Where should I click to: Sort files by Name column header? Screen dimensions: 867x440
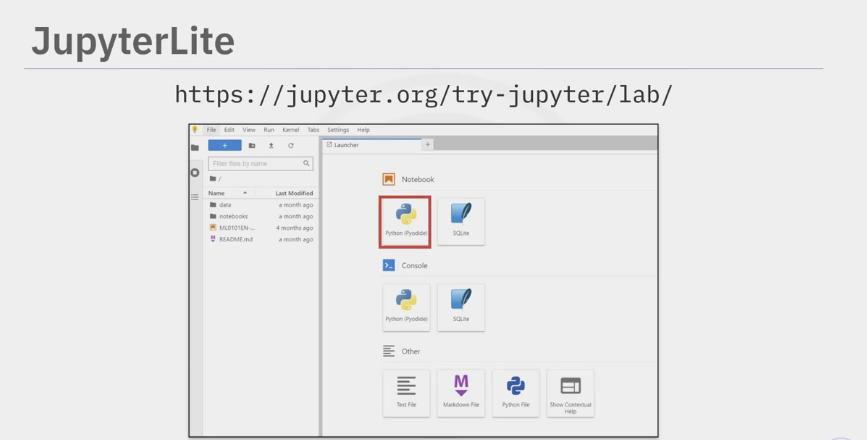(217, 193)
